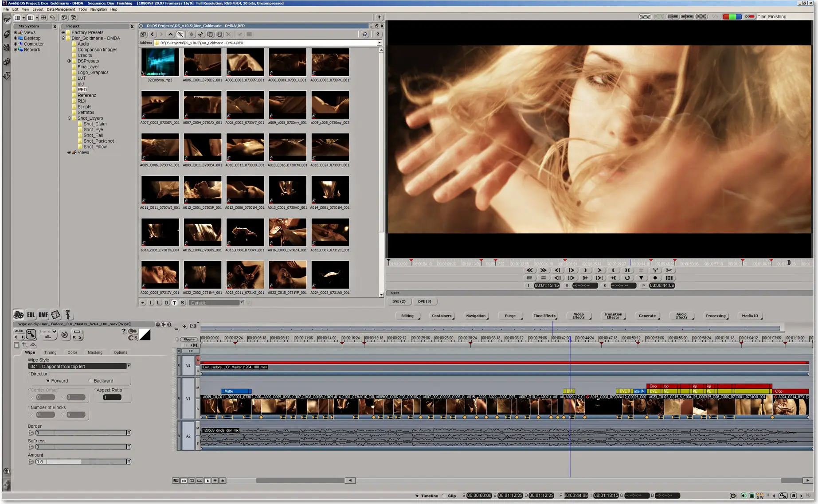This screenshot has height=504, width=818.
Task: Open the Wipe Style dropdown
Action: (x=129, y=366)
